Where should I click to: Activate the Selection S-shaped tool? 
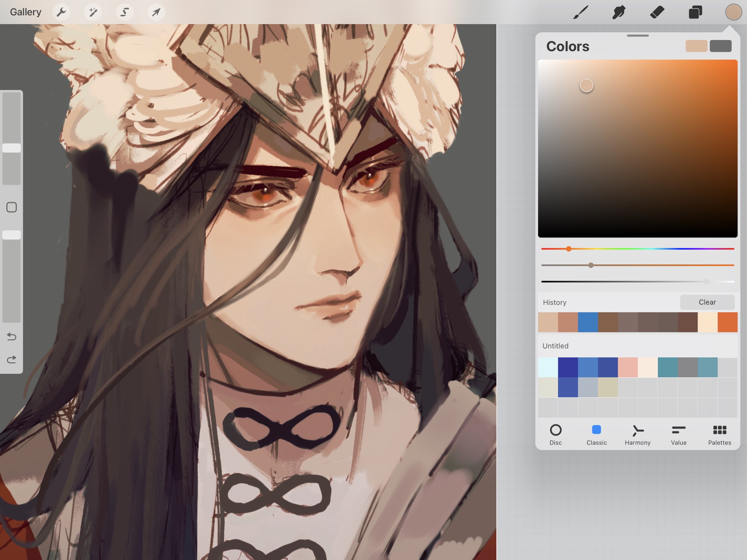point(124,12)
